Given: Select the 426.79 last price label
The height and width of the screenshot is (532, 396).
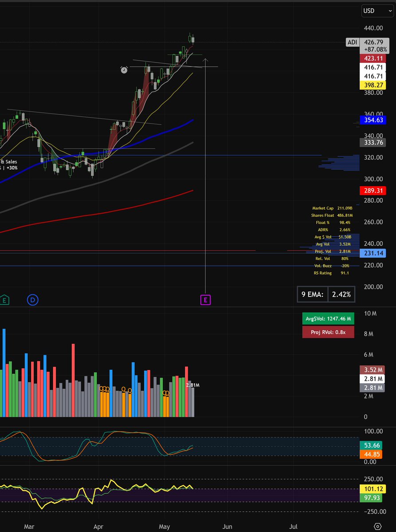Looking at the screenshot, I should pyautogui.click(x=373, y=43).
